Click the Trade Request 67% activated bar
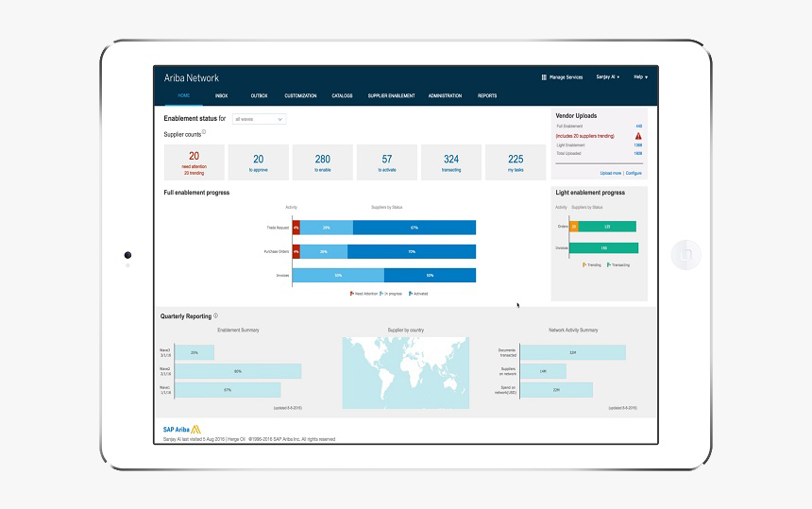 click(x=414, y=228)
